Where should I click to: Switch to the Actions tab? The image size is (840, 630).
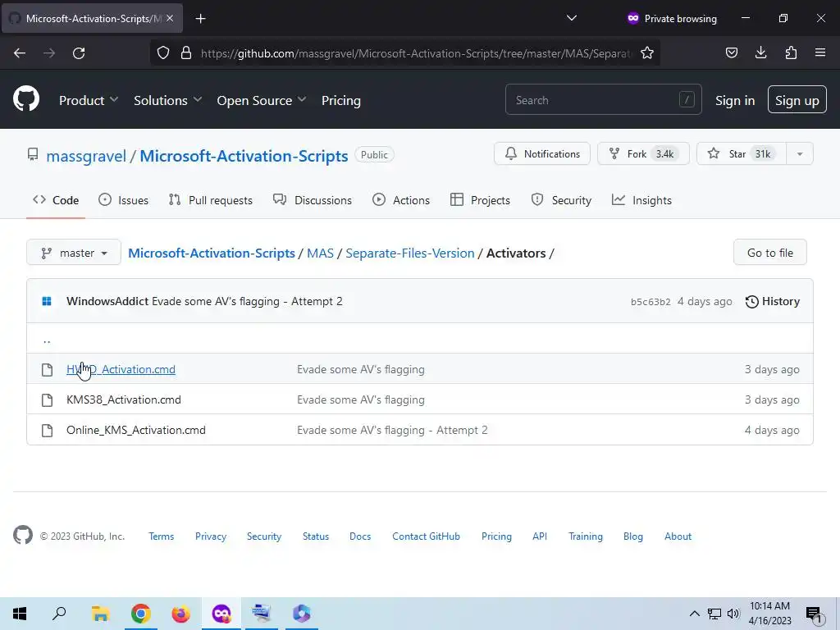click(401, 200)
